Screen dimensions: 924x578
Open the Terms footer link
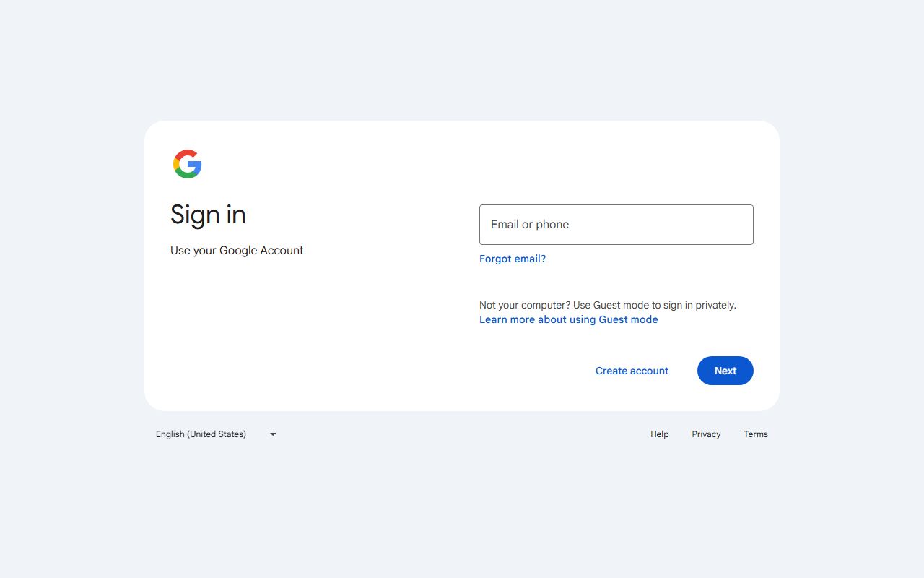click(x=756, y=434)
